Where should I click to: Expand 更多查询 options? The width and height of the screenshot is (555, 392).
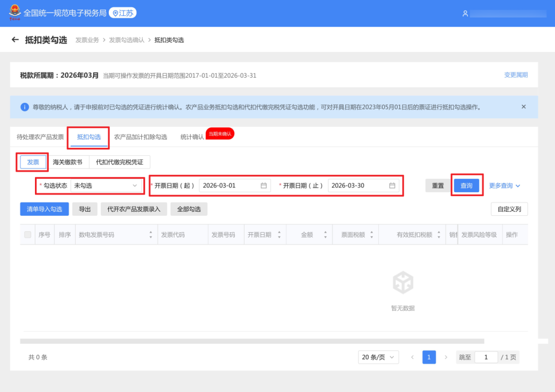[505, 185]
